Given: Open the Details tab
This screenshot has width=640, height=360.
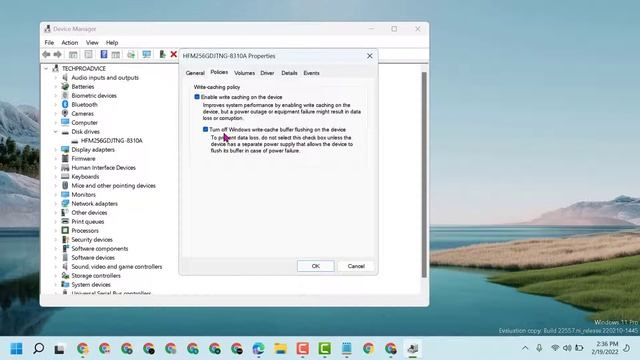Looking at the screenshot, I should pos(289,73).
